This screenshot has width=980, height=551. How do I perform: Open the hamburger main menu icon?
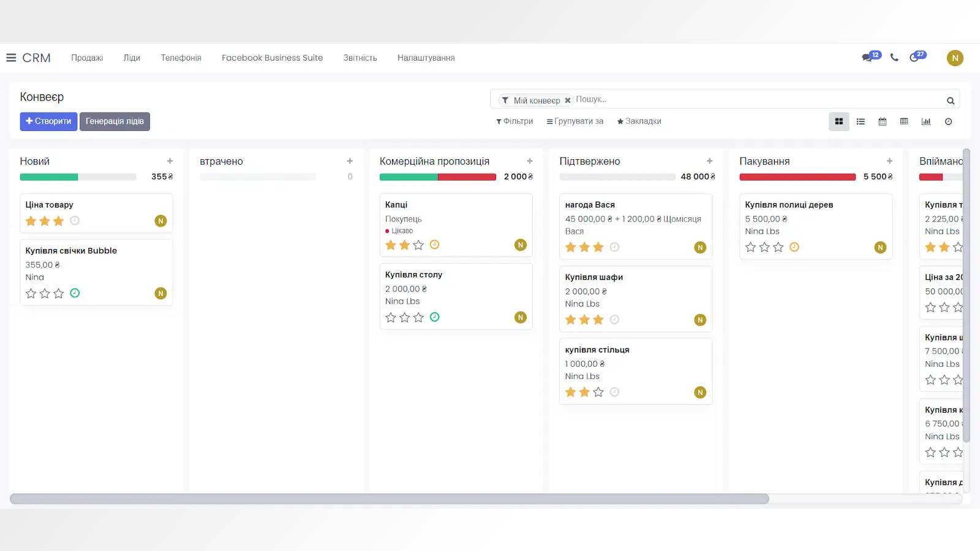pyautogui.click(x=11, y=58)
